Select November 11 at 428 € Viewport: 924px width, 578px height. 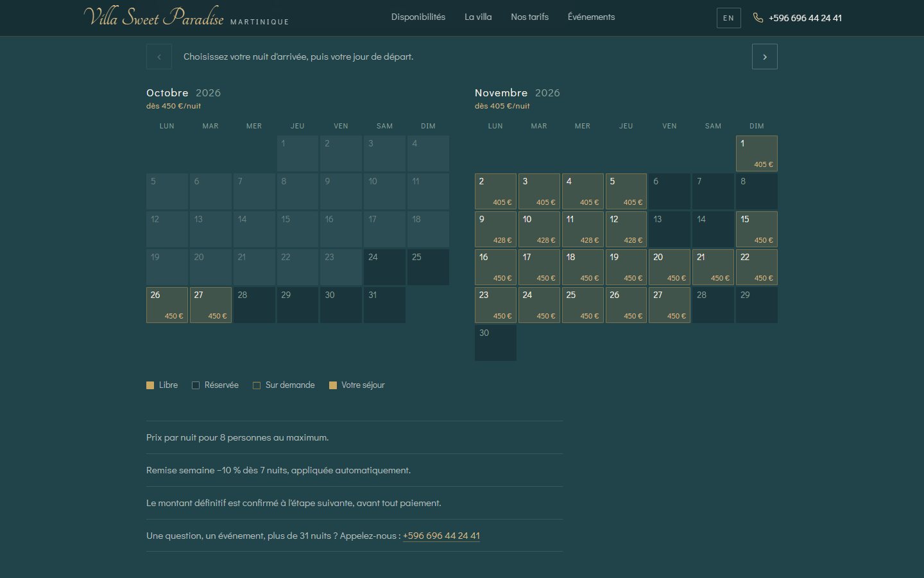coord(583,229)
